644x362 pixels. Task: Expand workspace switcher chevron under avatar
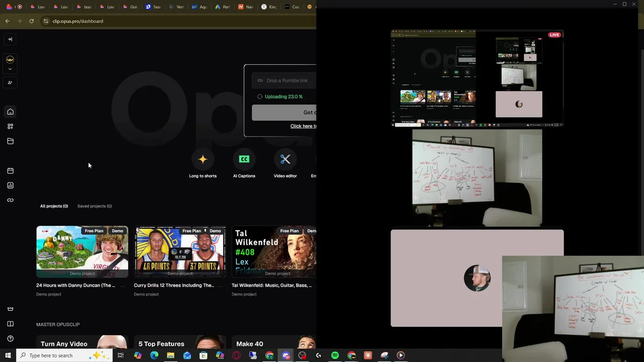[10, 69]
